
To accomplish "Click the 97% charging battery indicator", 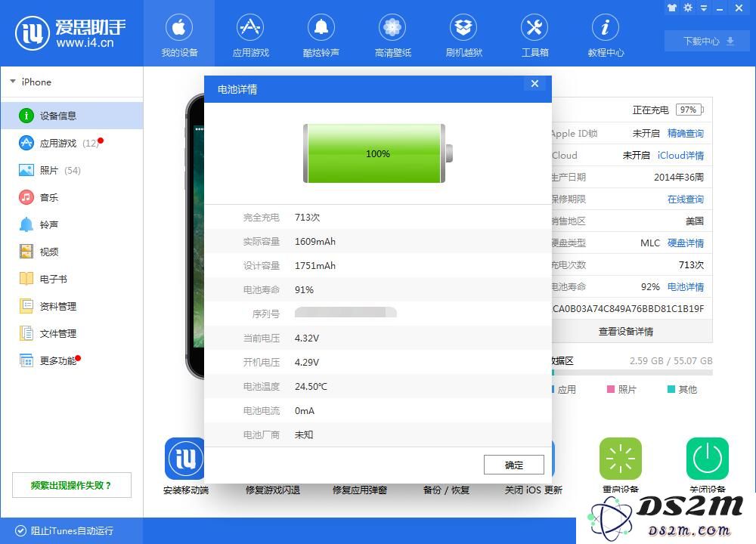I will click(689, 110).
